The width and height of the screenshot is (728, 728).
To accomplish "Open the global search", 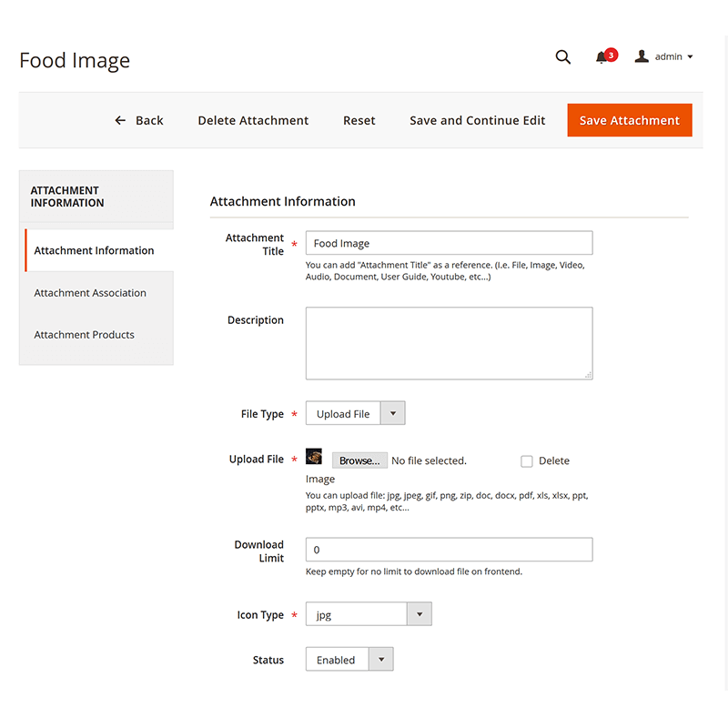I will (562, 56).
